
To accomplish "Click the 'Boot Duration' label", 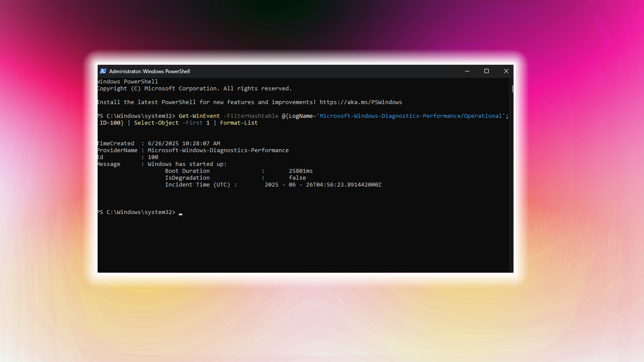I will click(187, 171).
